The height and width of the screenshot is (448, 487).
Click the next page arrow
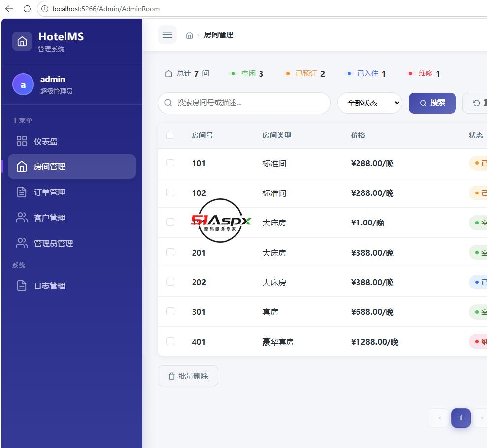click(481, 418)
